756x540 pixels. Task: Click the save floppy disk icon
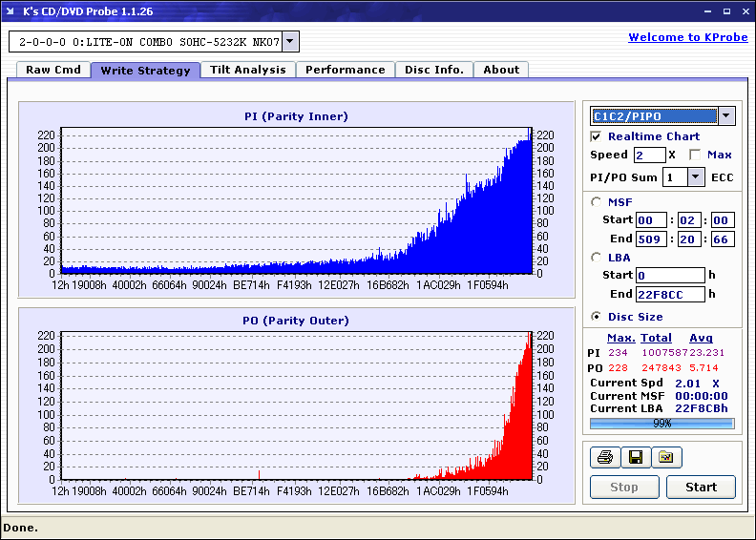636,457
